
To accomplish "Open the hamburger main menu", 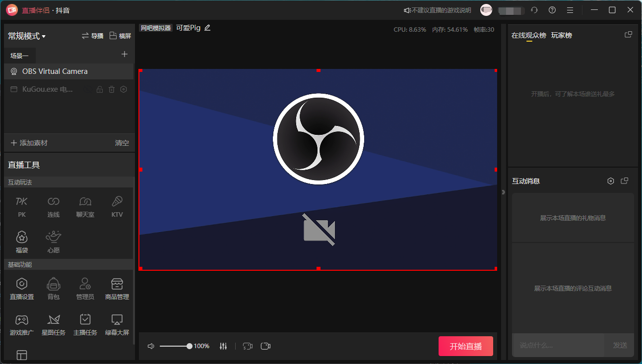I will (570, 10).
